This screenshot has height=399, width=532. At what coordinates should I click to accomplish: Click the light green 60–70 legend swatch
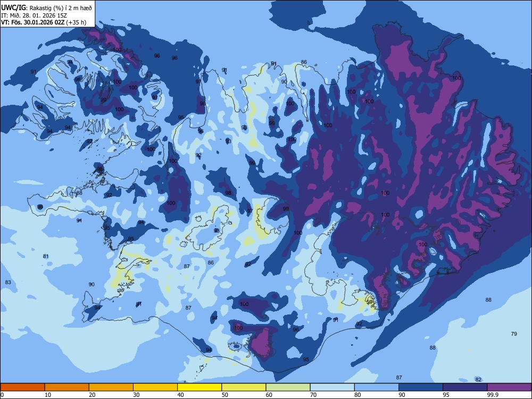point(288,387)
